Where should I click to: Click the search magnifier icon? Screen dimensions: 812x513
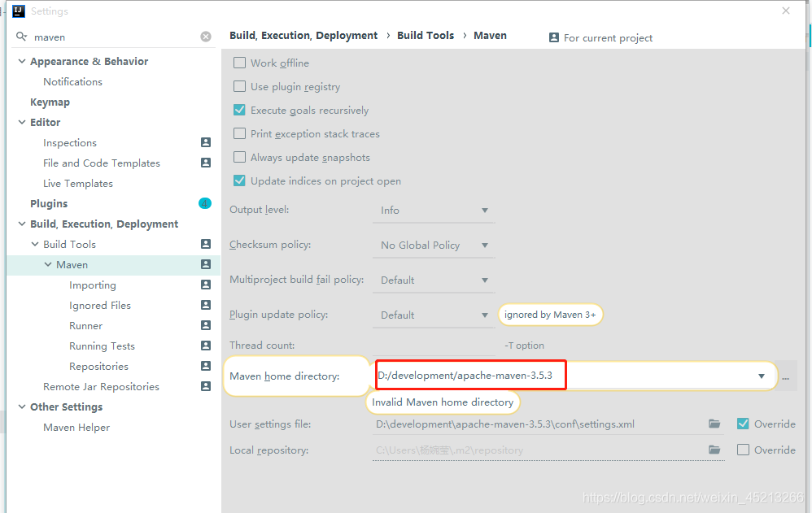pyautogui.click(x=21, y=37)
